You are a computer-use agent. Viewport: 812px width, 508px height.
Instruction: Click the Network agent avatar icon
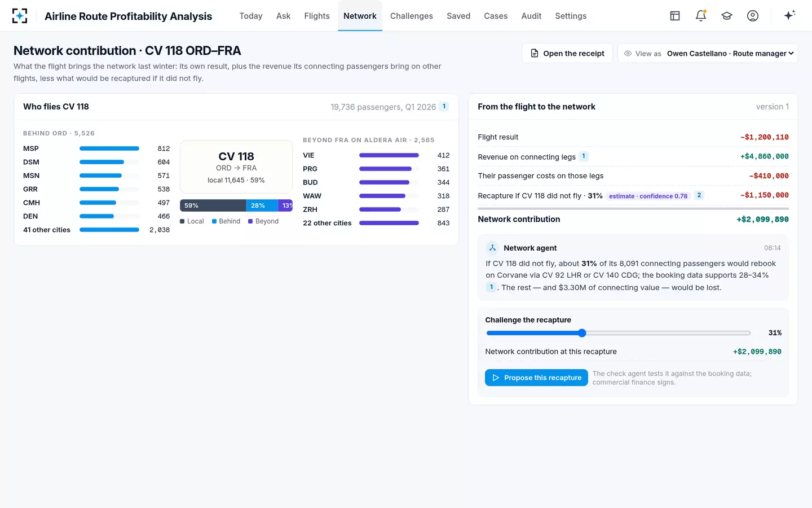[x=492, y=248]
